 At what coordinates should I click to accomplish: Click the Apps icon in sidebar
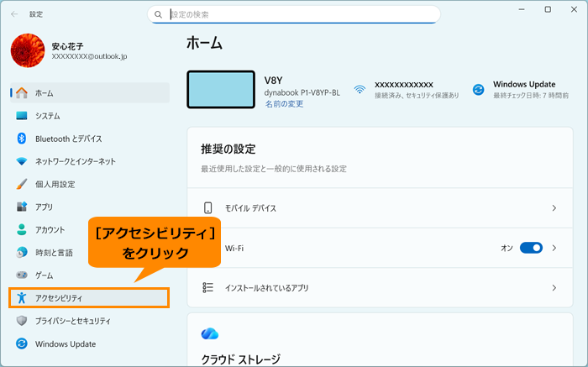click(22, 207)
